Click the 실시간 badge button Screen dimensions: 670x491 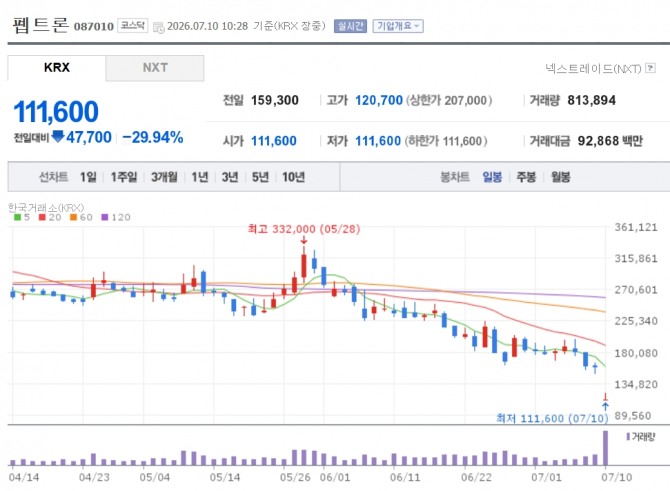point(350,26)
